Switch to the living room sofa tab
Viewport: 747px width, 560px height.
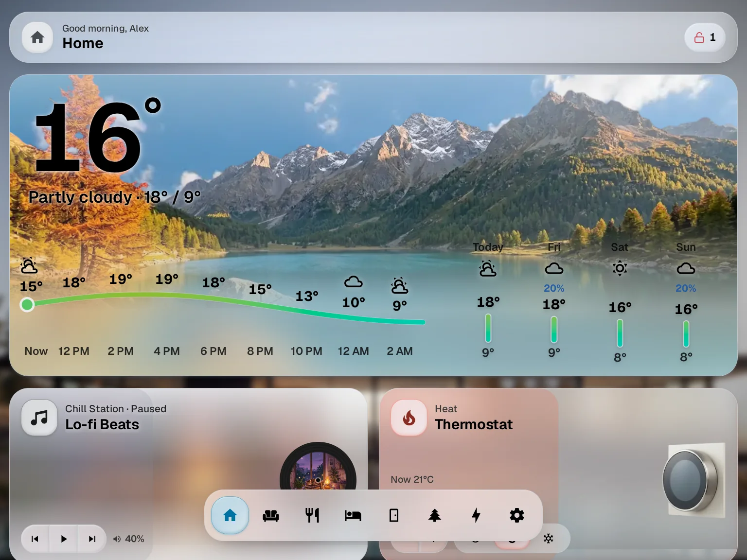[x=271, y=515]
